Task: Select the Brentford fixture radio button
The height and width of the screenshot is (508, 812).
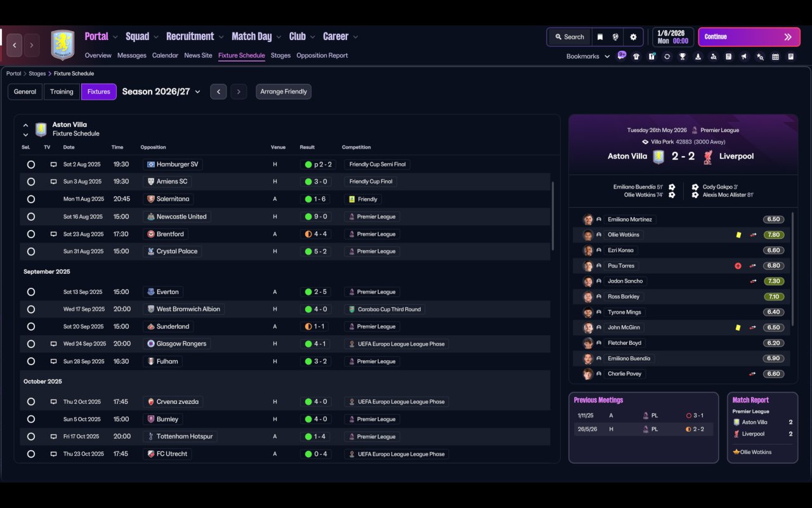Action: click(31, 234)
